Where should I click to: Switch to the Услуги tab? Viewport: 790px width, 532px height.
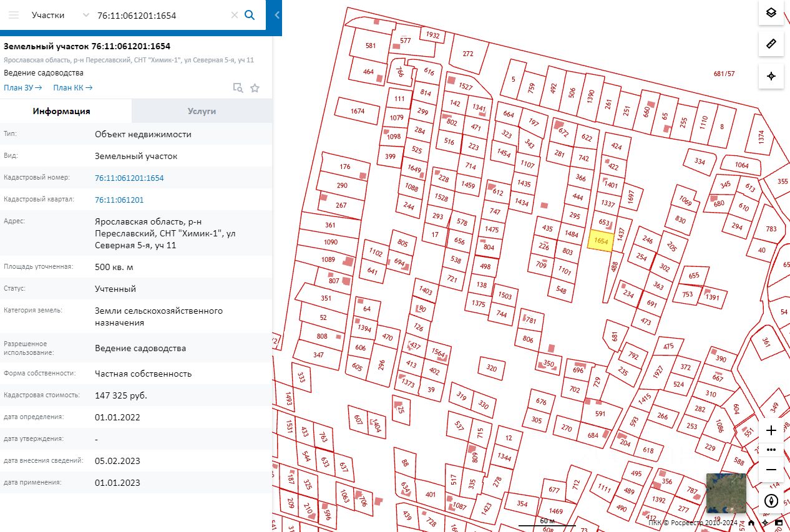click(x=202, y=111)
